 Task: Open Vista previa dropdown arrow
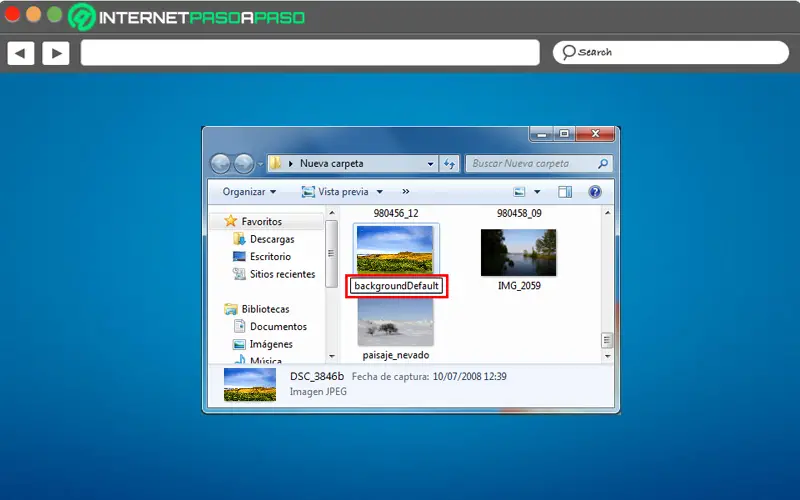[380, 192]
